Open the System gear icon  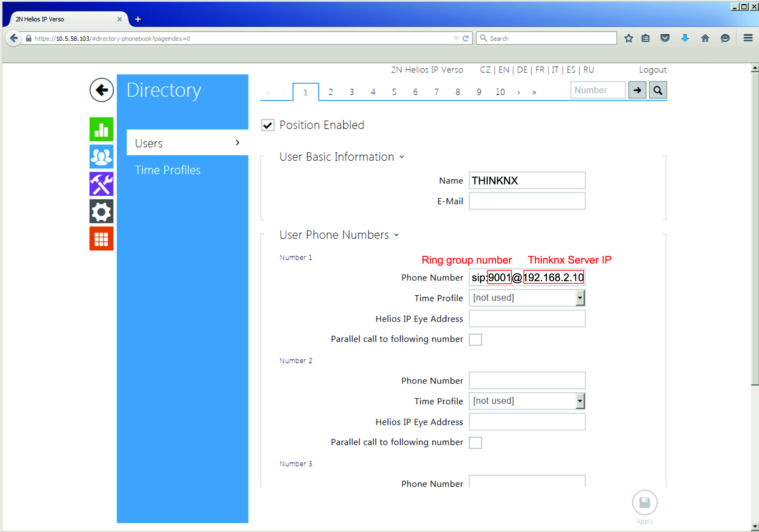101,211
